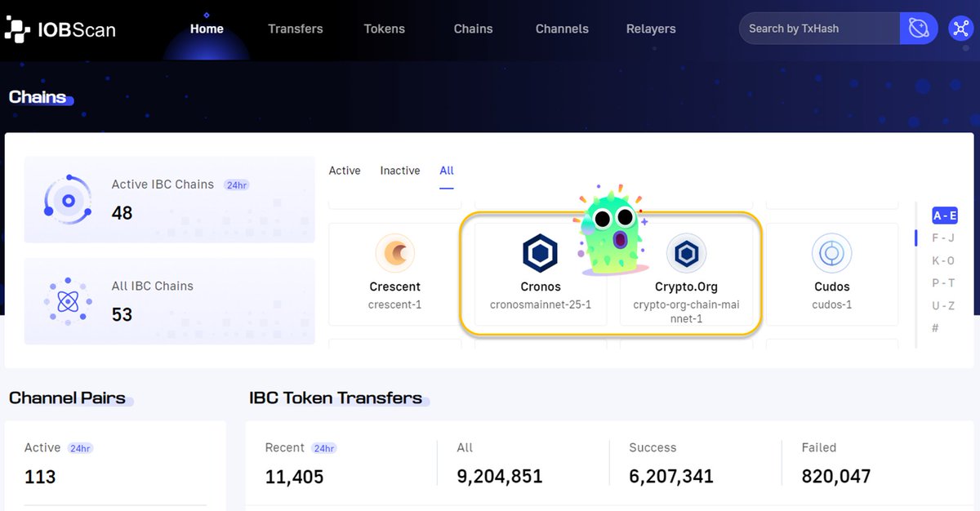Jump to # chain index
This screenshot has width=980, height=511.
(935, 328)
